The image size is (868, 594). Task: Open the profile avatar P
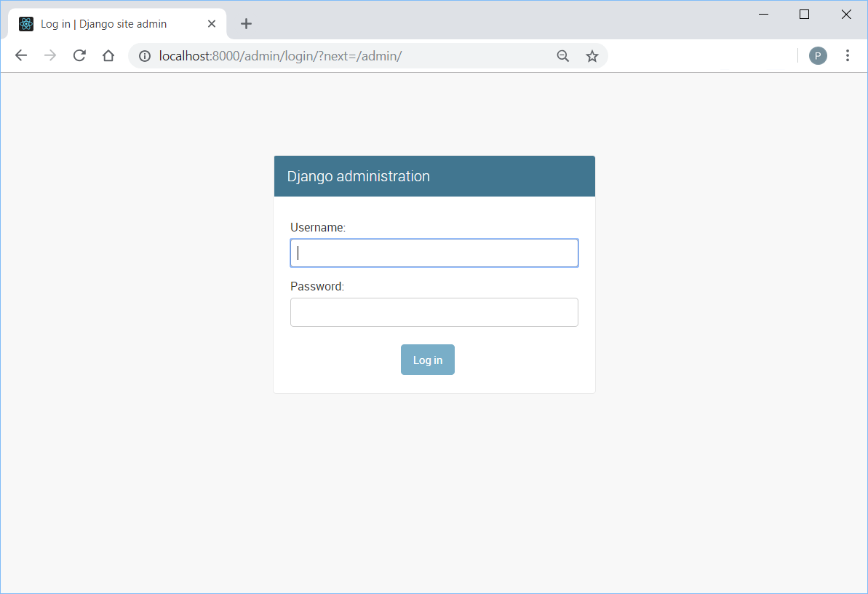point(818,55)
